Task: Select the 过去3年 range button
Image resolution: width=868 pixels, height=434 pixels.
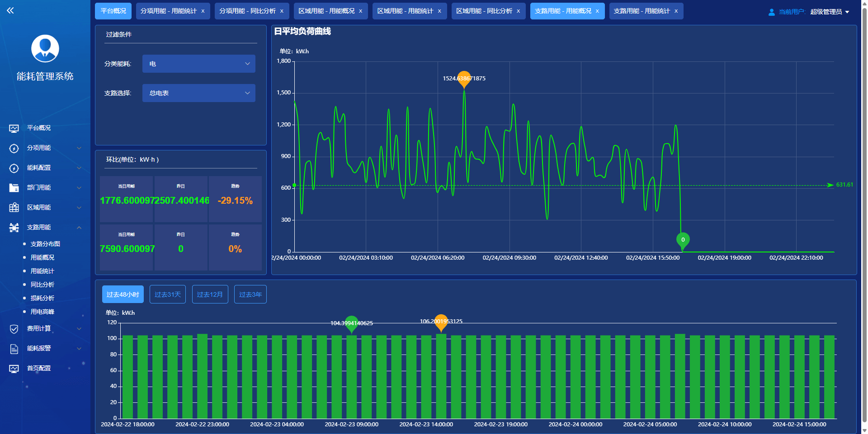Action: (250, 294)
